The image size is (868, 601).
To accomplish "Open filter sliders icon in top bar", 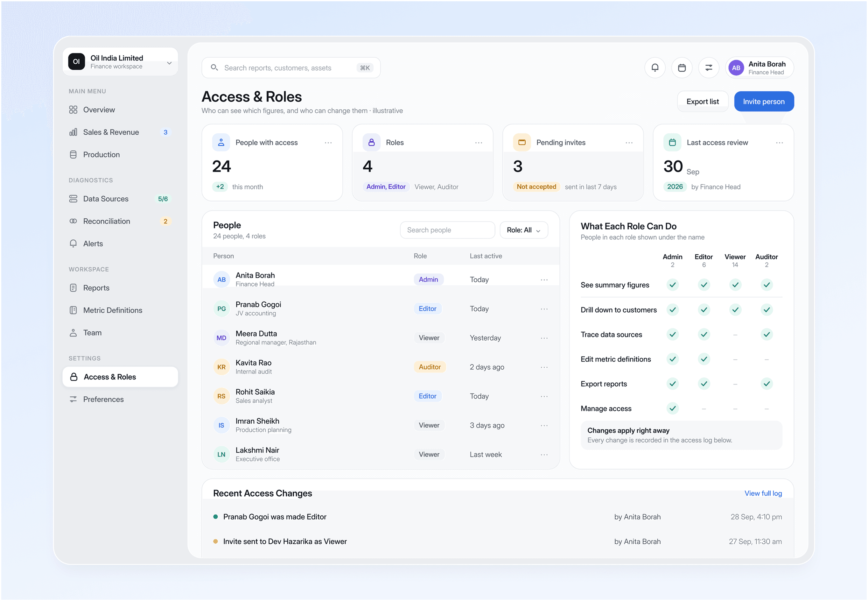I will [708, 68].
